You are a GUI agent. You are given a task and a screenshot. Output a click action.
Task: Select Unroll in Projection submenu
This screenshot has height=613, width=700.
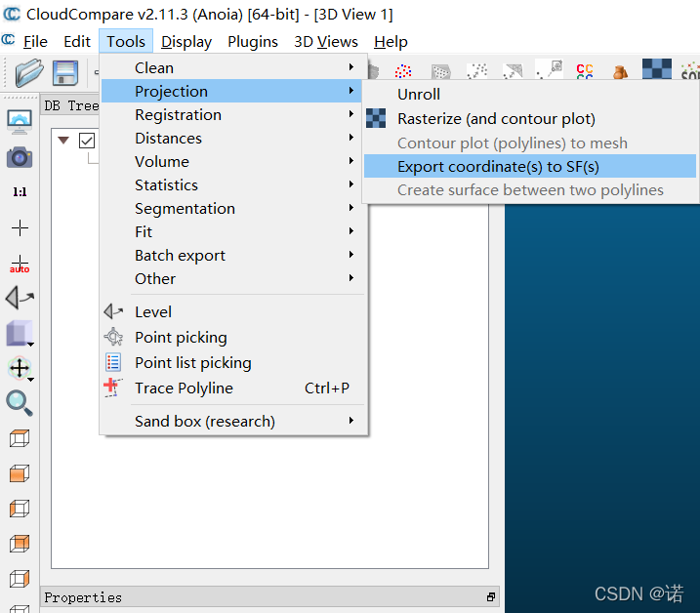click(x=530, y=95)
